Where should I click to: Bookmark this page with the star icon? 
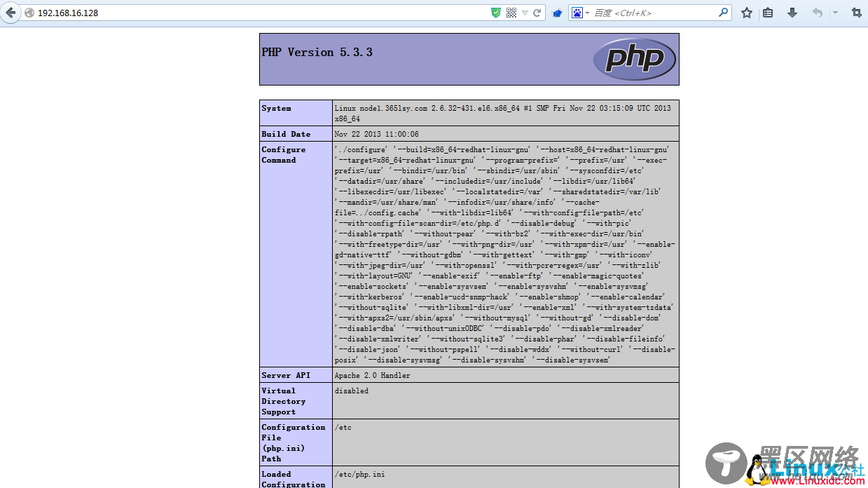pos(747,13)
